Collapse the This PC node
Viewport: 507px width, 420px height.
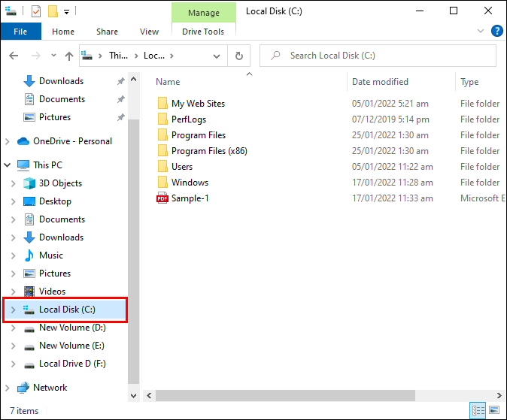(7, 165)
